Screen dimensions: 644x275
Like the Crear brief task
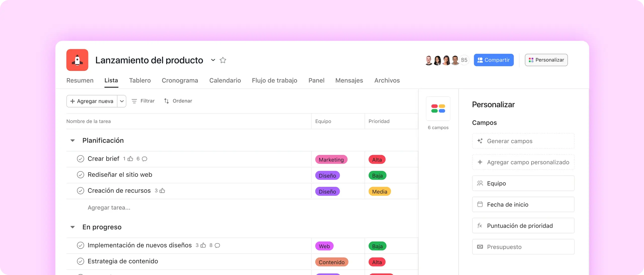coord(130,159)
